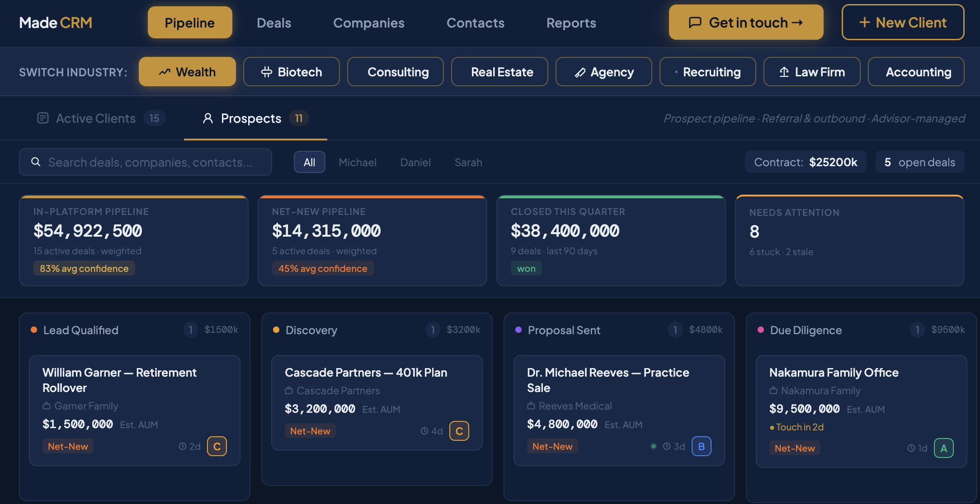Click the 3d clock icon on Reeves card
Image resolution: width=980 pixels, height=504 pixels.
pyautogui.click(x=667, y=446)
